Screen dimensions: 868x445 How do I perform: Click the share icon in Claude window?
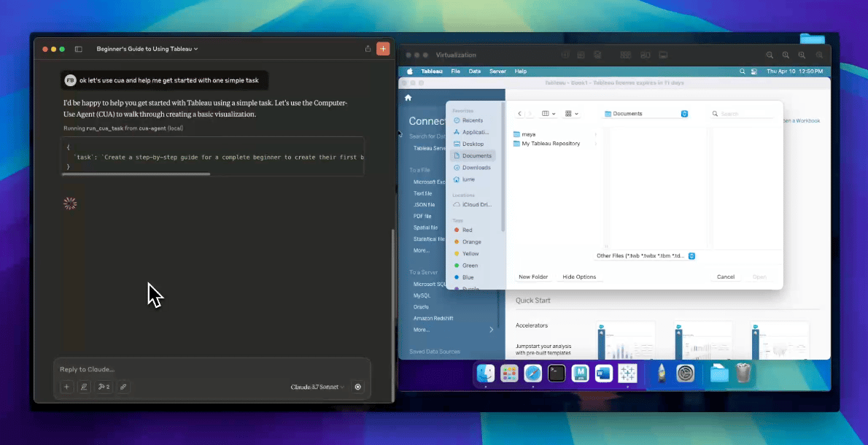[x=368, y=49]
